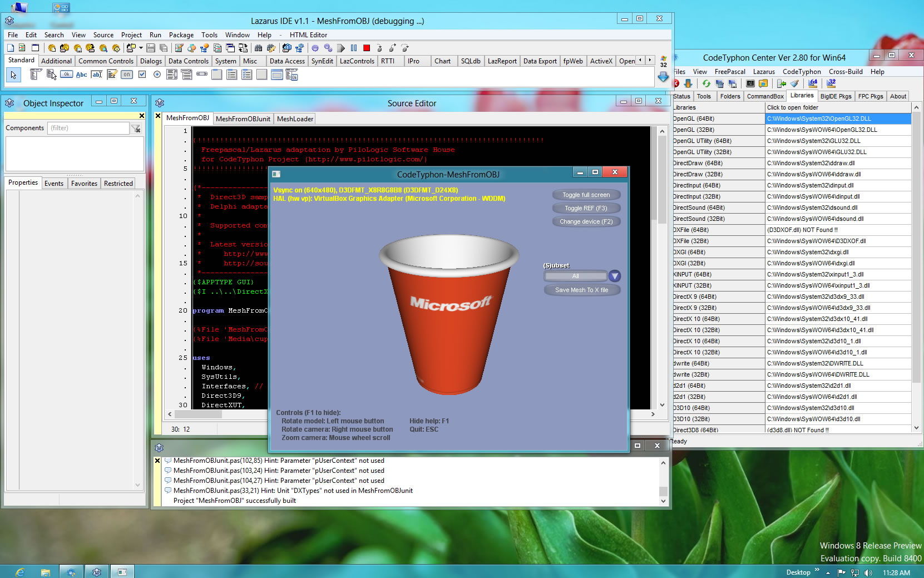Switch to BigIDE Pkgs tab in CodeTyphon Center
This screenshot has width=924, height=578.
tap(836, 96)
